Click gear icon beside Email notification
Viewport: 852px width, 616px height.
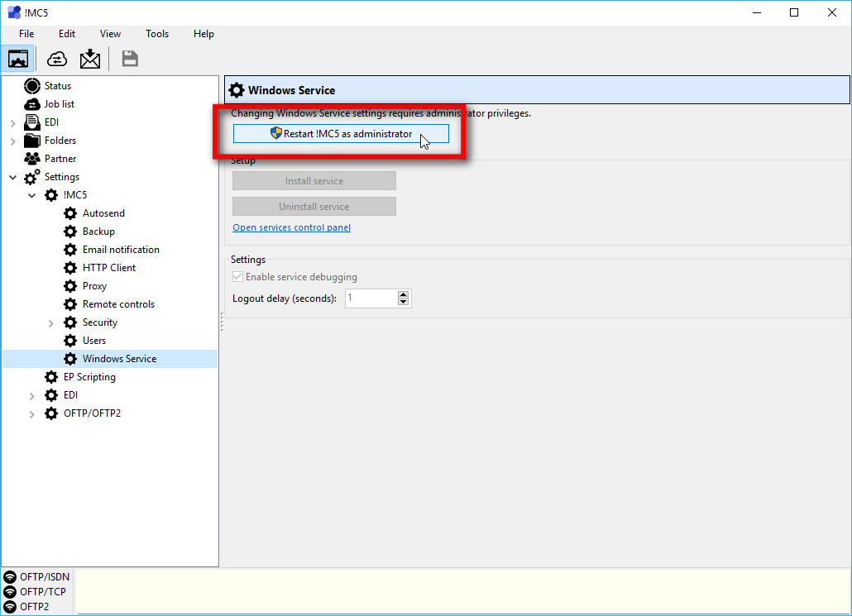tap(70, 250)
